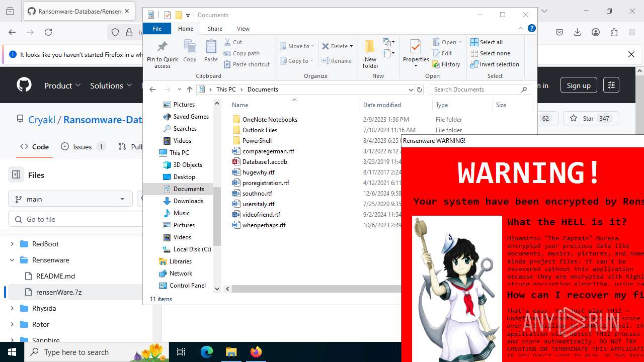Switch to View ribbon tab
The height and width of the screenshot is (362, 644).
click(243, 29)
